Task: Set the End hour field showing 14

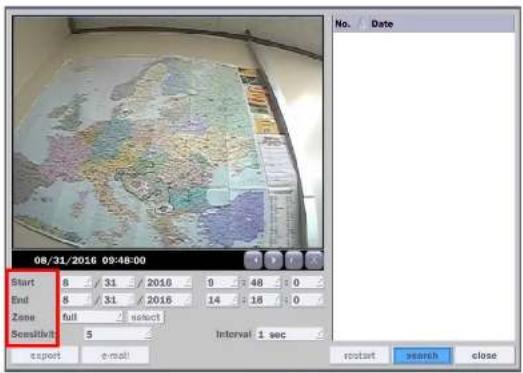Action: tap(222, 300)
